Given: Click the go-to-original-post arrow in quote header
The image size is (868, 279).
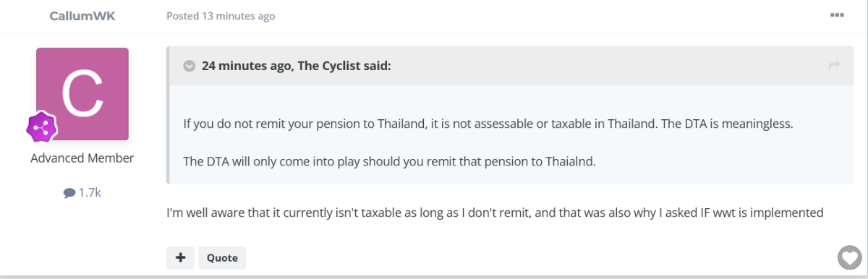Looking at the screenshot, I should (x=834, y=66).
